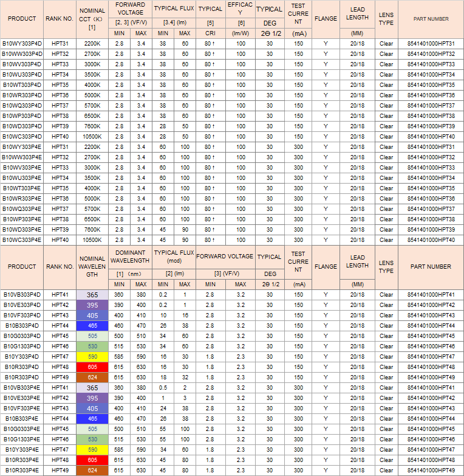Screen dimensions: 464x476
Task: Select product B10G1303P4D
Action: click(x=22, y=347)
